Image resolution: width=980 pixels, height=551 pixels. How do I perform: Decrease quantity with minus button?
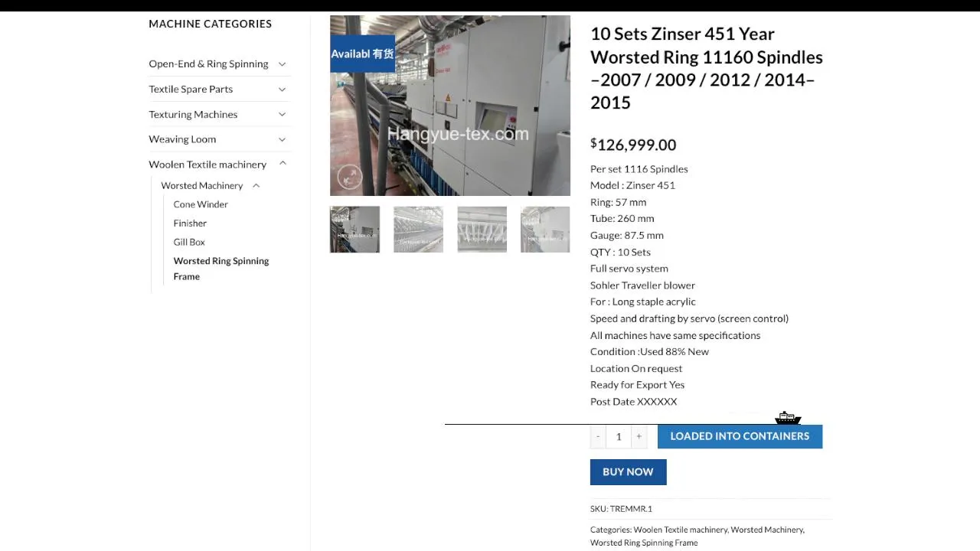coord(598,436)
